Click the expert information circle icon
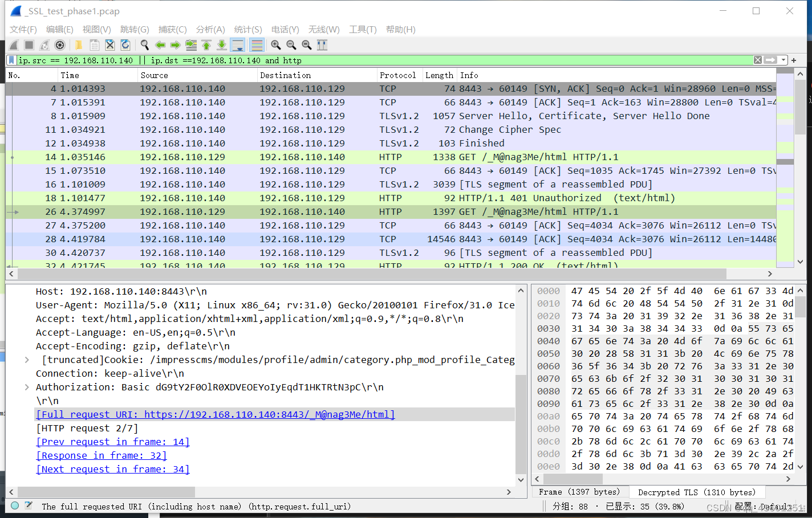The height and width of the screenshot is (518, 812). pos(15,505)
